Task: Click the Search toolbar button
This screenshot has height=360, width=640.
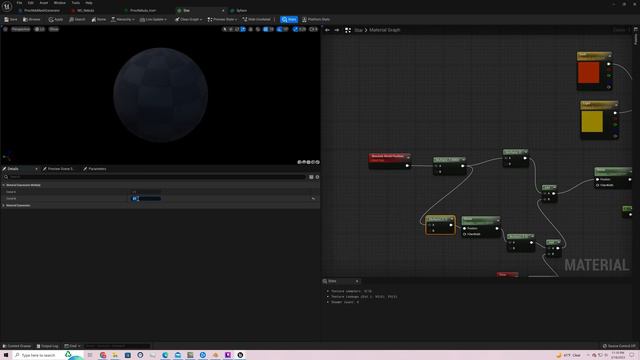Action: pyautogui.click(x=78, y=20)
